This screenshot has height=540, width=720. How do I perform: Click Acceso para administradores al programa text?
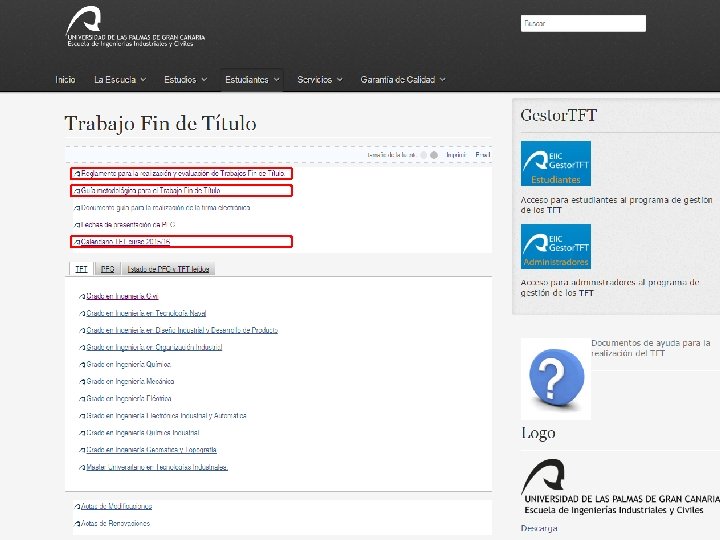pyautogui.click(x=610, y=287)
